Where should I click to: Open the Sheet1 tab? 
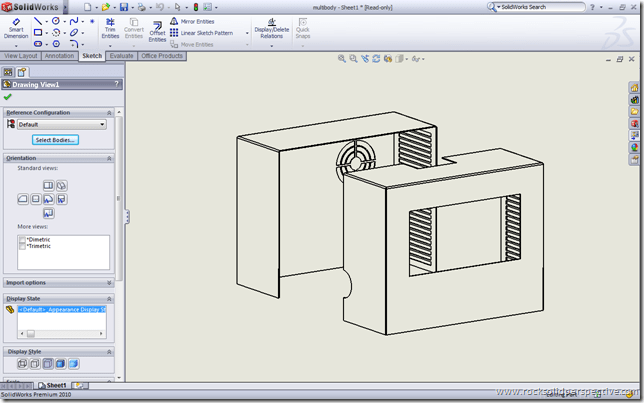(x=53, y=385)
